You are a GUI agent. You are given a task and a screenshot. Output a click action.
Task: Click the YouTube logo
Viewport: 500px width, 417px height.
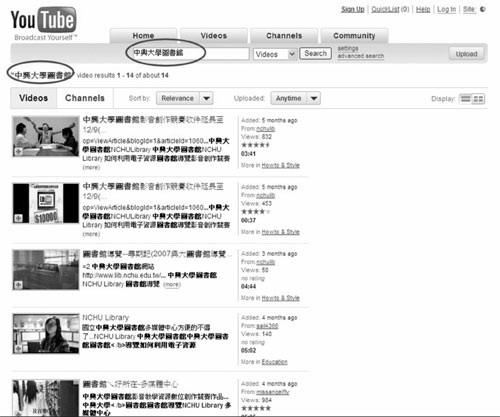pos(43,20)
